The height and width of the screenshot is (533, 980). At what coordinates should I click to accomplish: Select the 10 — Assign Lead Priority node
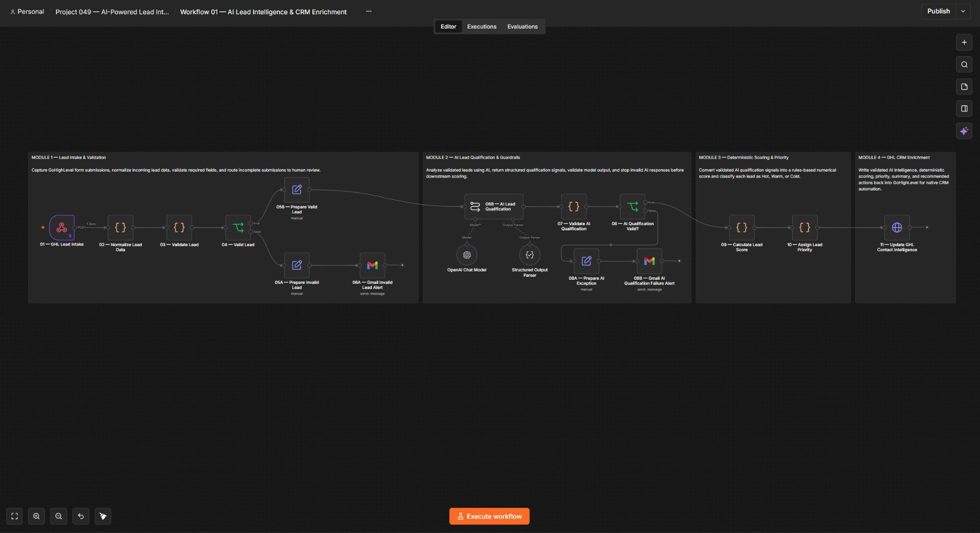(x=804, y=228)
